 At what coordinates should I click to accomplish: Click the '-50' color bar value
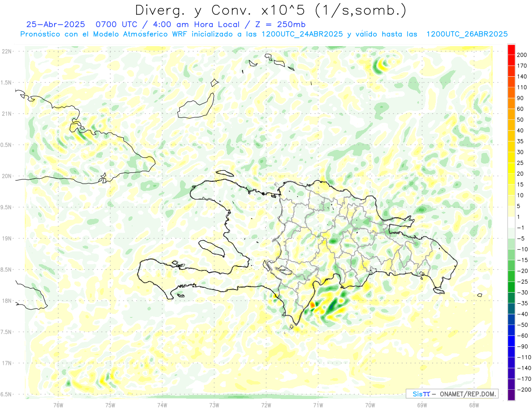tap(523, 325)
